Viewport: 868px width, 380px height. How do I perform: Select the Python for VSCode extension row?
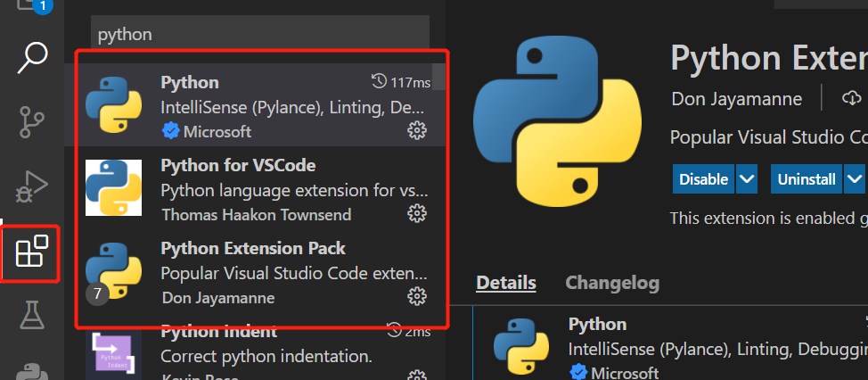(255, 187)
